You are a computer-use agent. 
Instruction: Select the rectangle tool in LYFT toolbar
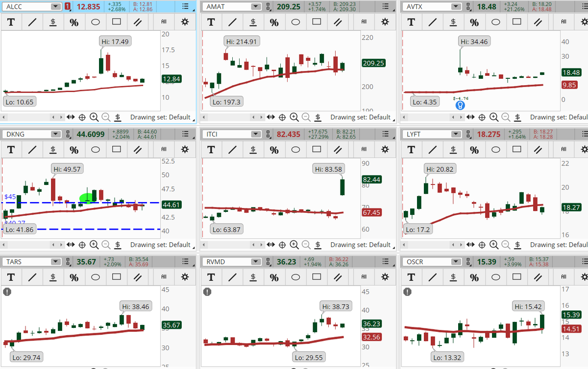pyautogui.click(x=516, y=149)
